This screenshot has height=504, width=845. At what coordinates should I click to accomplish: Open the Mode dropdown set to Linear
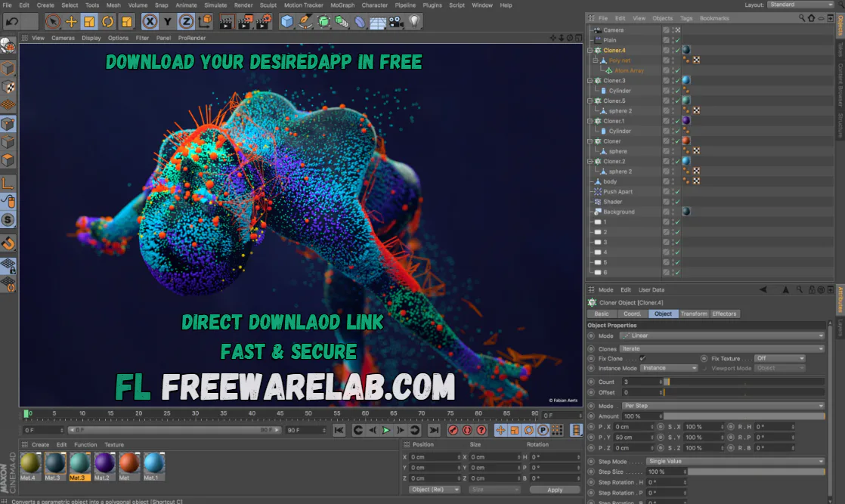[722, 335]
